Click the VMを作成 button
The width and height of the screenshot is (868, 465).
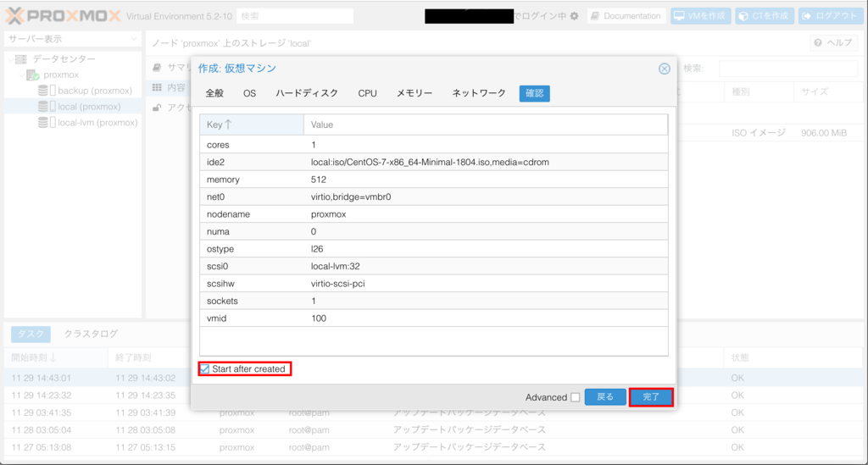(x=701, y=16)
